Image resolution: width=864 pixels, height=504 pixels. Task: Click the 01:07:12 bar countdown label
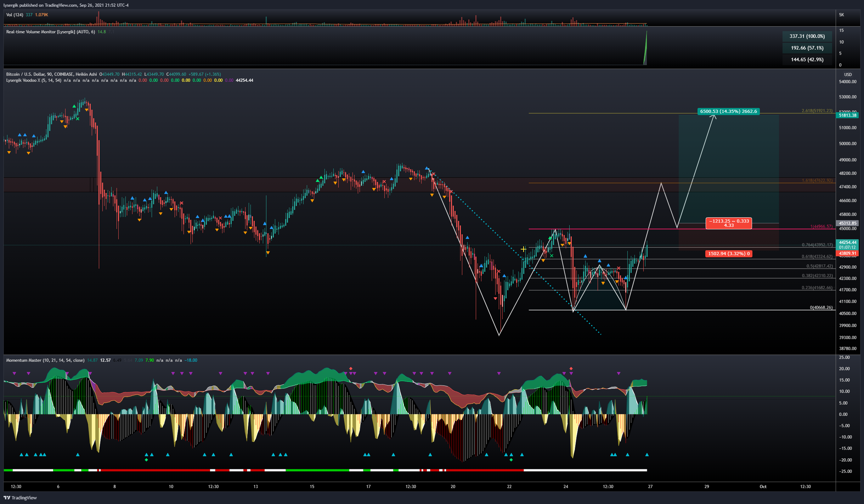coord(847,247)
